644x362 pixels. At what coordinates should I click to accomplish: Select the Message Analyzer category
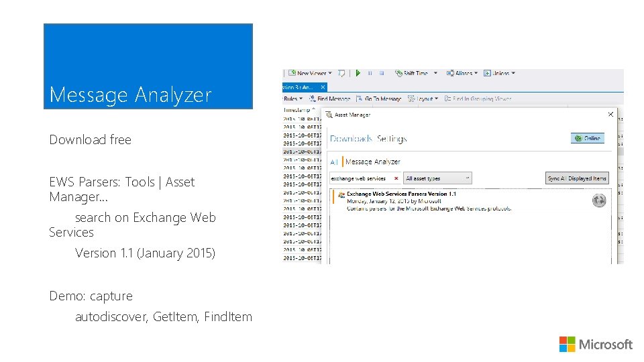(372, 162)
